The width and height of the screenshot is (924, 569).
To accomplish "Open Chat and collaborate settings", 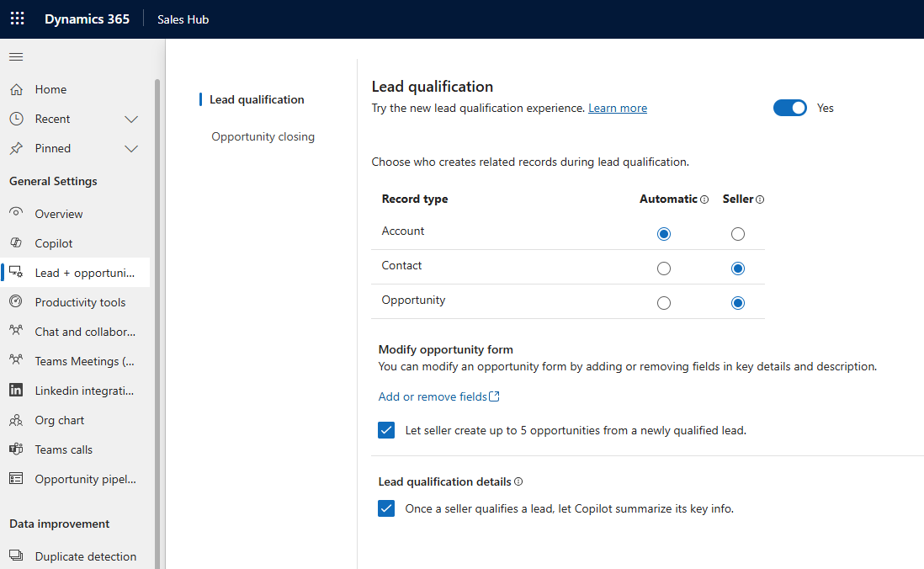I will pos(19,331).
